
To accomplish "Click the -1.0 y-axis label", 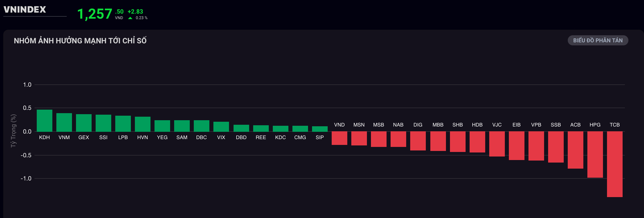I will [26, 178].
